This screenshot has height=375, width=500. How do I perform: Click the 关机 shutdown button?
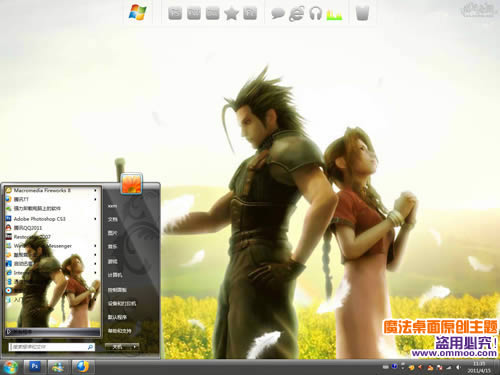(x=118, y=347)
